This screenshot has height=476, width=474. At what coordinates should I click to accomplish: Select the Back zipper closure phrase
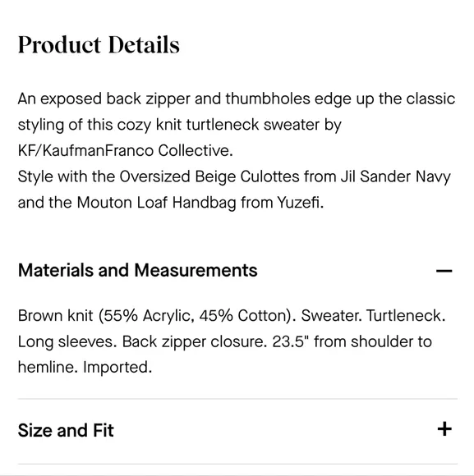[195, 341]
